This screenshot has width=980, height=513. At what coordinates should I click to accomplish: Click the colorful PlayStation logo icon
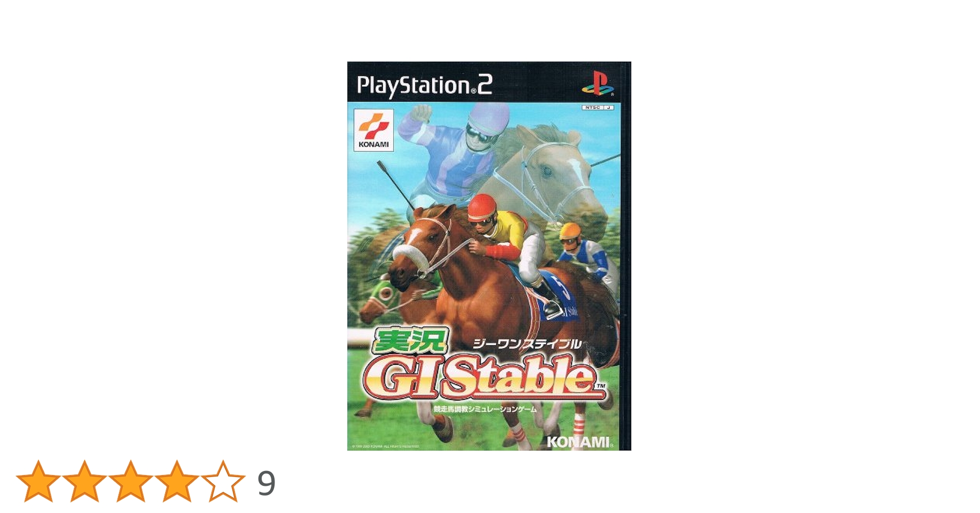[x=598, y=84]
